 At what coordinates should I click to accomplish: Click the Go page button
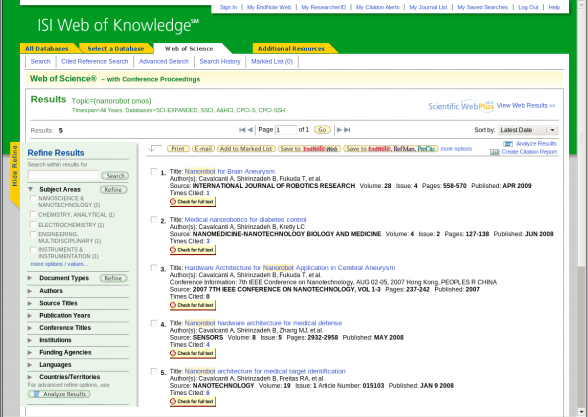coord(322,130)
